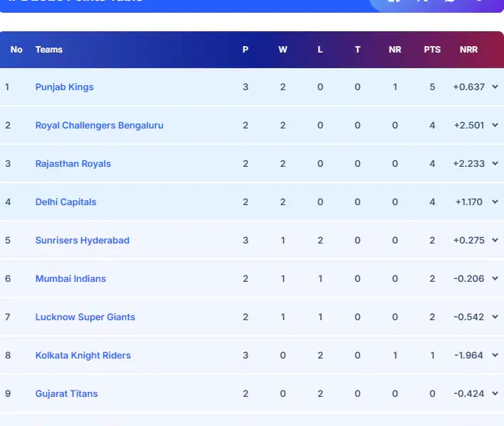Open Sunrisers Hyderabad team link
504x426 pixels.
tap(82, 241)
